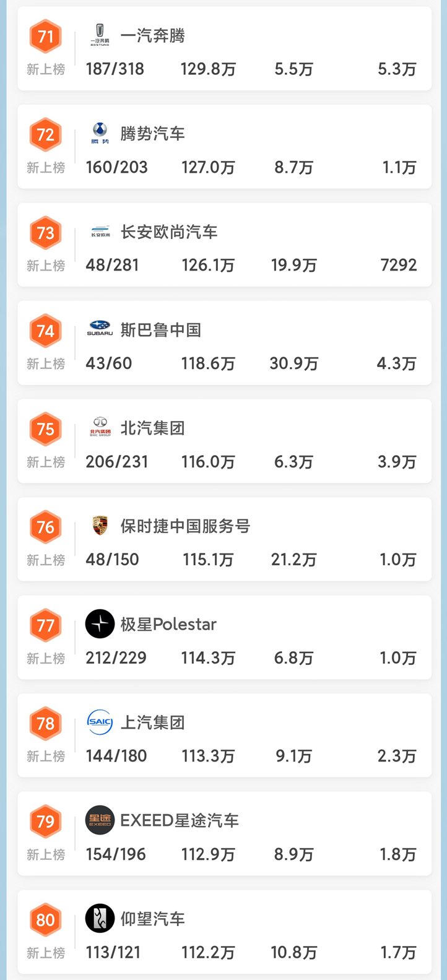This screenshot has height=980, width=447.
Task: Select the 斯巴鲁中国 account name
Action: click(x=161, y=330)
